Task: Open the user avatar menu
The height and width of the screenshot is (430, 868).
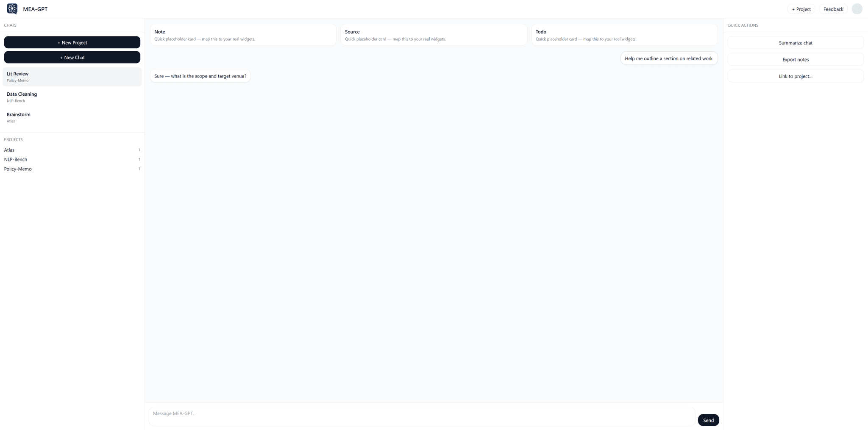Action: pos(857,8)
